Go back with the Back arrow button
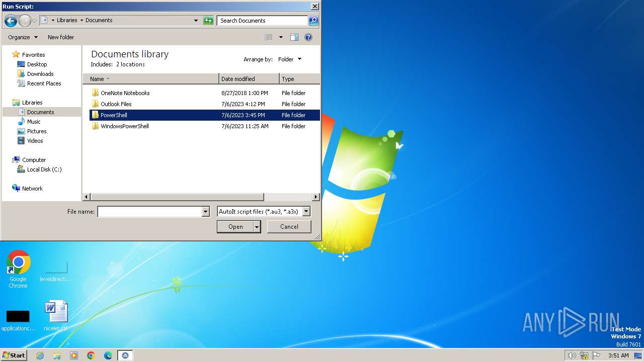The image size is (644, 362). [x=11, y=21]
